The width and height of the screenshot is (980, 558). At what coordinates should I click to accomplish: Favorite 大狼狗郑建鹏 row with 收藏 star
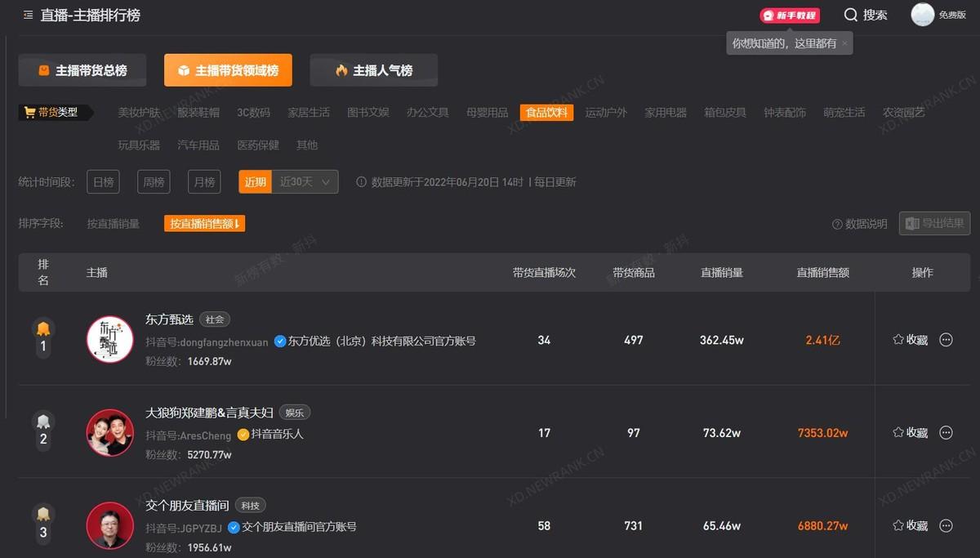pyautogui.click(x=910, y=433)
